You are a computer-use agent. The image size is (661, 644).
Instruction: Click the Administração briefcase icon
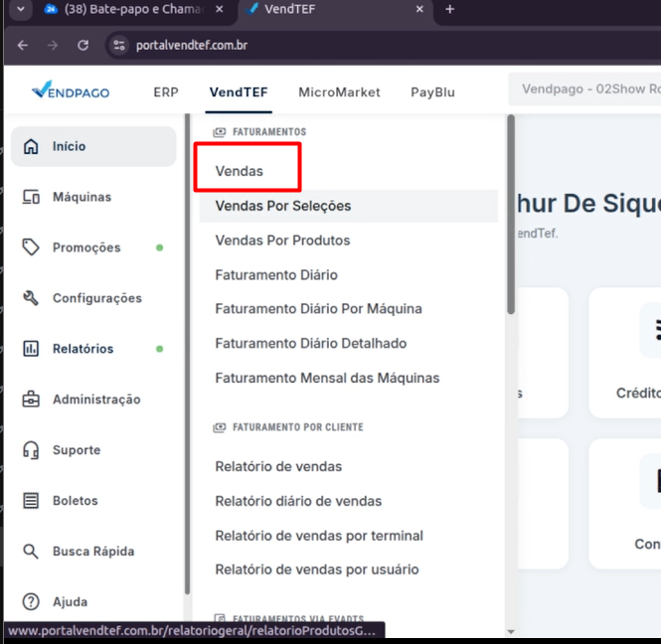click(x=31, y=400)
